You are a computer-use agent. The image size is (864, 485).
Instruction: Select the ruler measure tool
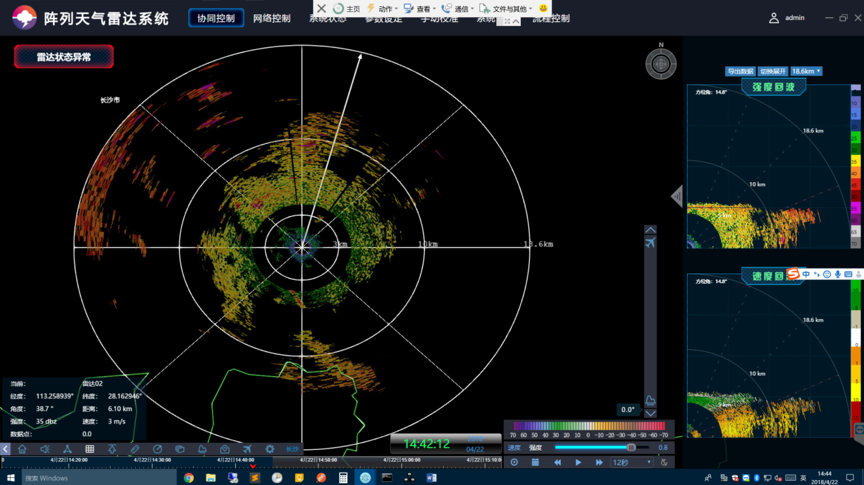click(135, 449)
